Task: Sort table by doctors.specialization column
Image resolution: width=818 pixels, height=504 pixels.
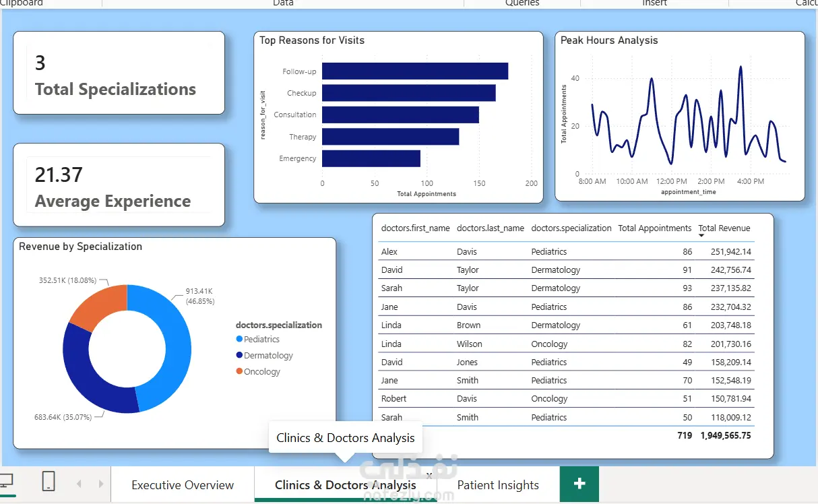Action: click(571, 228)
